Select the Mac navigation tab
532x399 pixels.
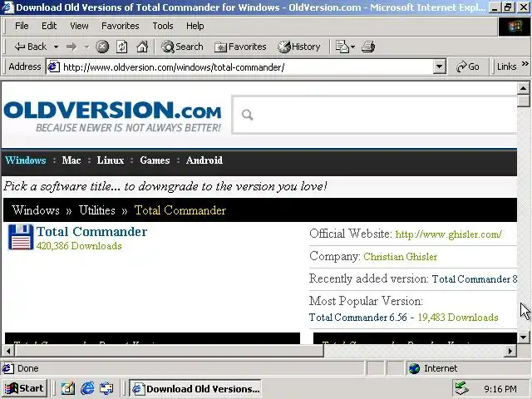pyautogui.click(x=71, y=160)
